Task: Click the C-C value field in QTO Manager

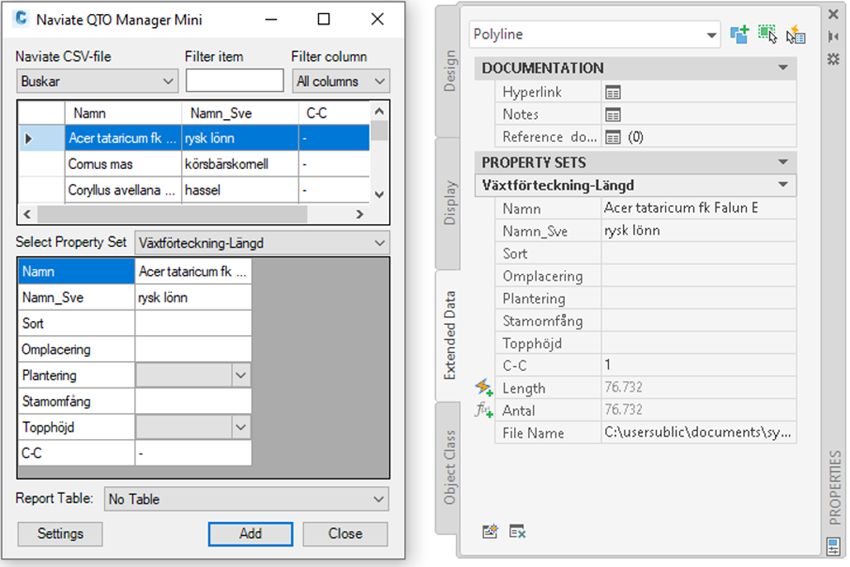Action: [x=193, y=453]
